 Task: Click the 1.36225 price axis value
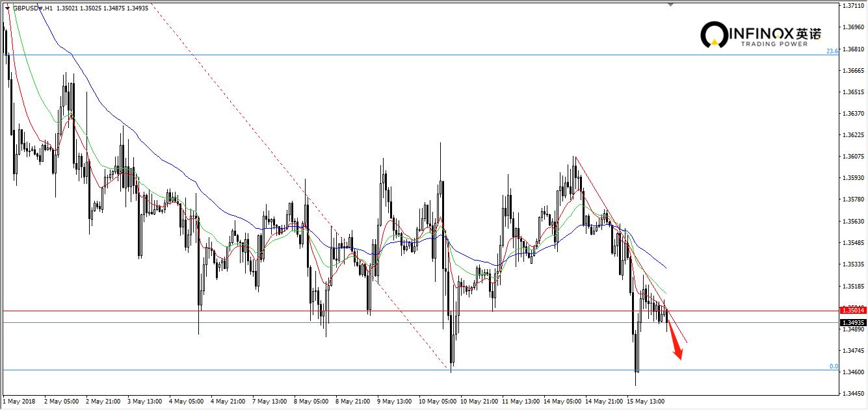pyautogui.click(x=853, y=135)
